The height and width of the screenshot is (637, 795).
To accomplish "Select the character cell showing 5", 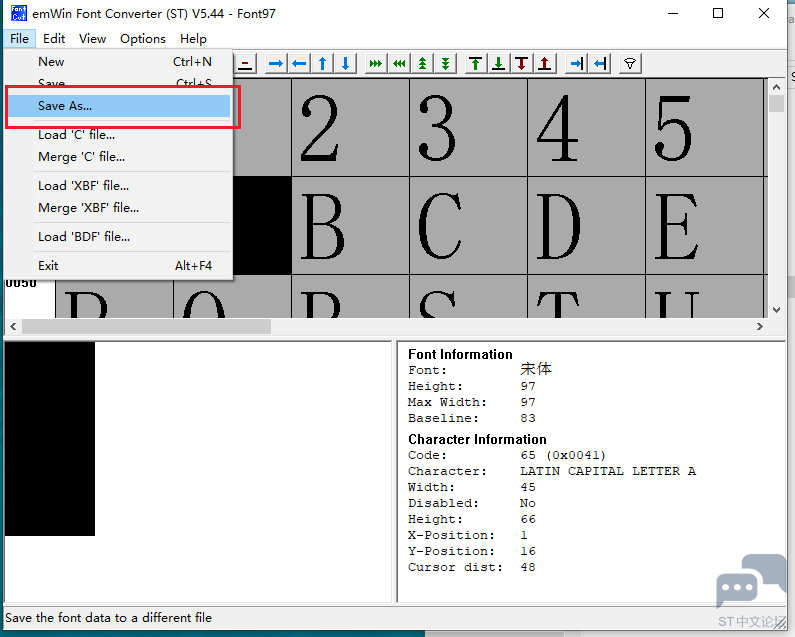I will 705,127.
